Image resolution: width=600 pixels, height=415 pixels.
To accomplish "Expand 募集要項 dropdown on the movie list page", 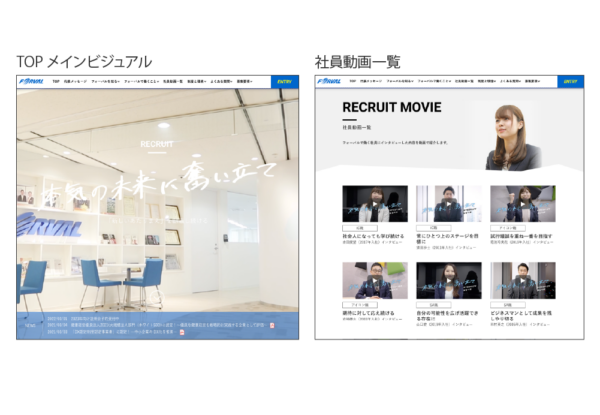I will 532,81.
